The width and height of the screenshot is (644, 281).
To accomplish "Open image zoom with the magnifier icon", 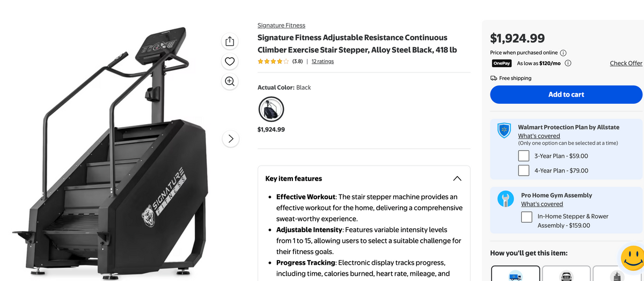I will (x=230, y=81).
